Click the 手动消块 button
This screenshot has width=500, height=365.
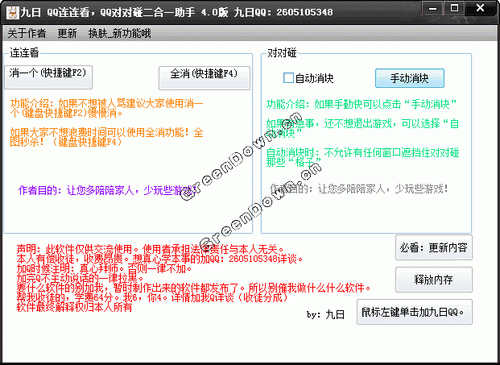click(410, 78)
